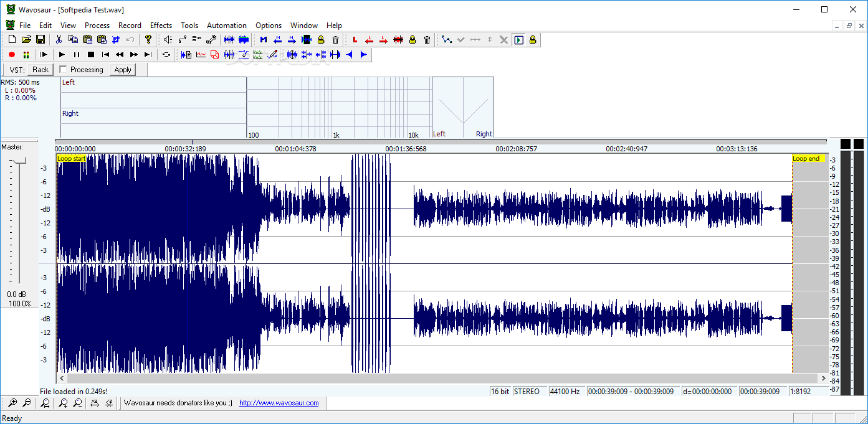Save the file with the floppy disk icon
The height and width of the screenshot is (424, 868).
(40, 39)
